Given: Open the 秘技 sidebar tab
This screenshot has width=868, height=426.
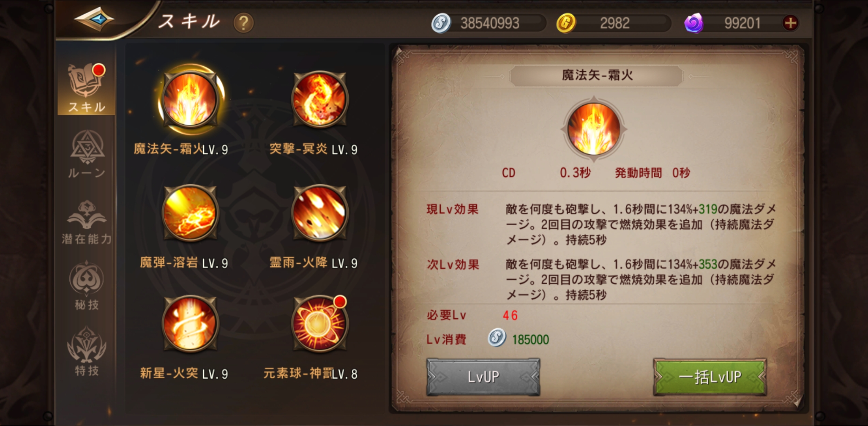Looking at the screenshot, I should (x=87, y=286).
